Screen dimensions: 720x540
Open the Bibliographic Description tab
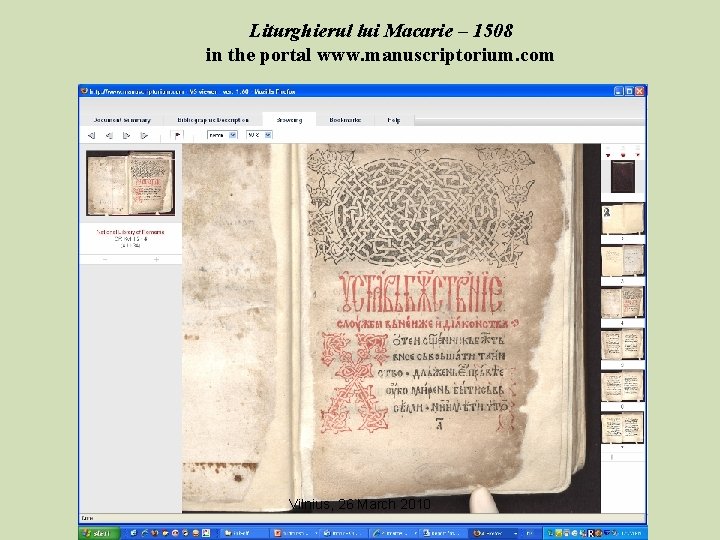213,120
